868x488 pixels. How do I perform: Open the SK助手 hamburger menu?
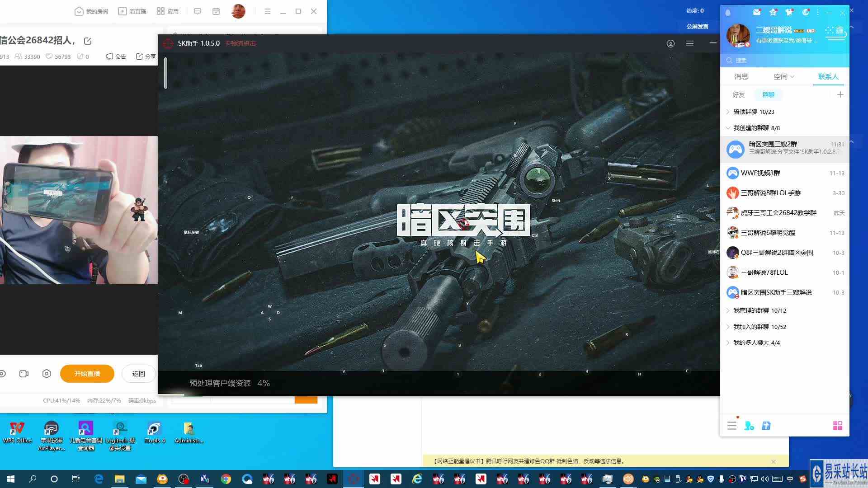pos(689,43)
